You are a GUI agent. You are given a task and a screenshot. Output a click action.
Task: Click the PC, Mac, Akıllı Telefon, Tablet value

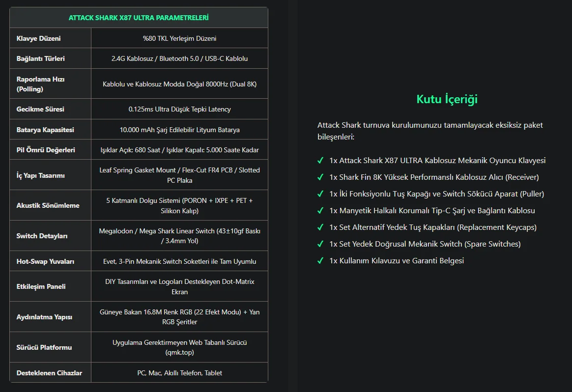179,373
